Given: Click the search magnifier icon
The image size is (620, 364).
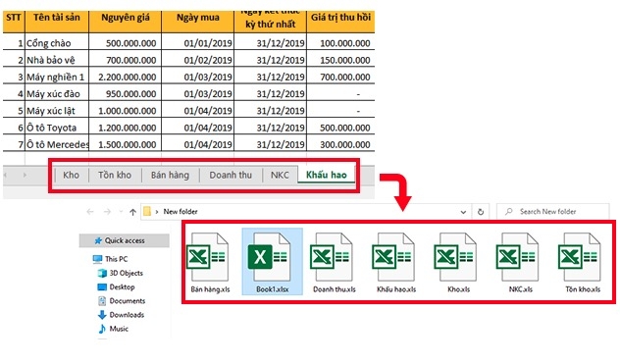Looking at the screenshot, I should 509,212.
